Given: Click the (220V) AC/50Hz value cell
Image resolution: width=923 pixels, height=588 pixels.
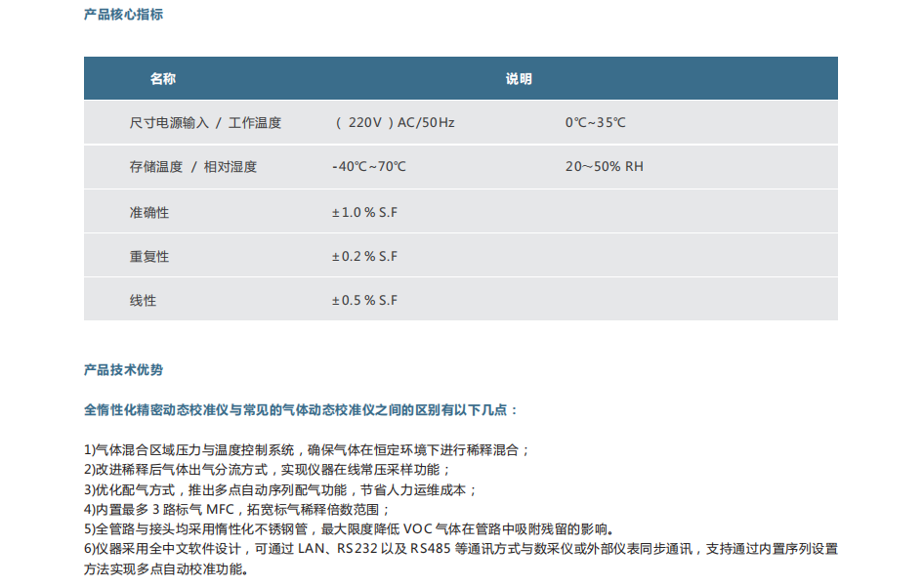Looking at the screenshot, I should click(x=394, y=123).
